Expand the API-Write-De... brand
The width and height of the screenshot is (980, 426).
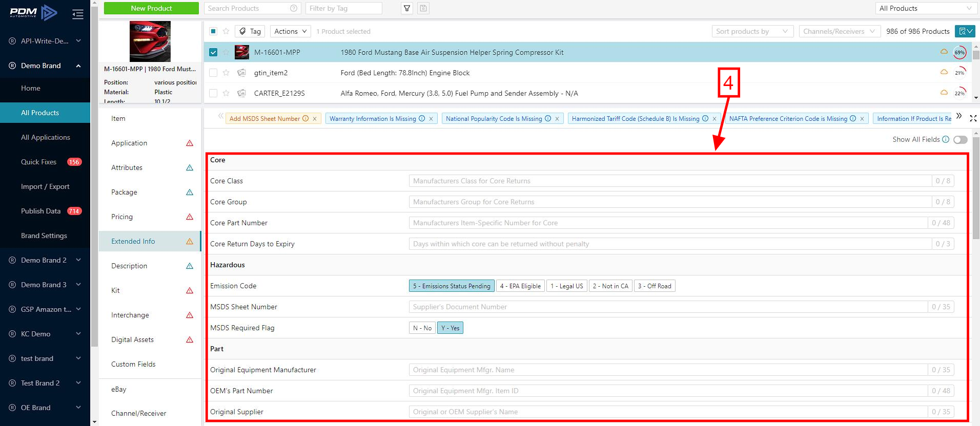point(45,41)
